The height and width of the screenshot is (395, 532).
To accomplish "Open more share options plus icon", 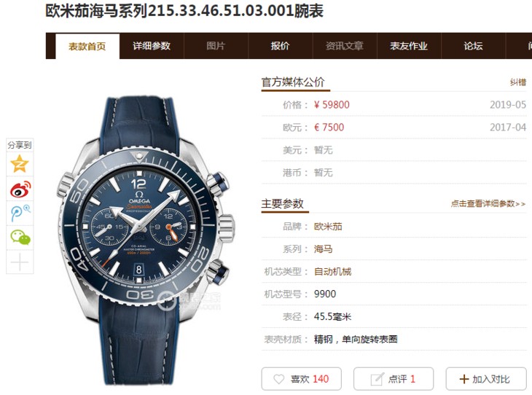I will (20, 262).
